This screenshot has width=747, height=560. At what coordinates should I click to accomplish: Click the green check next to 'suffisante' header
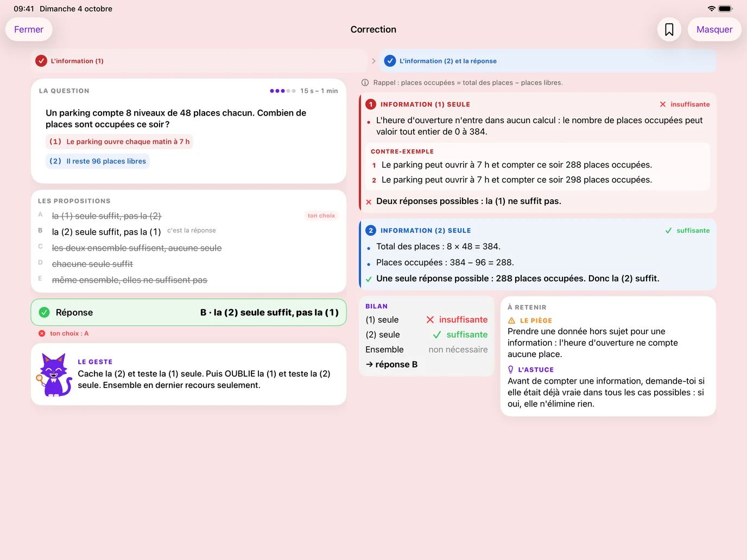click(x=669, y=230)
